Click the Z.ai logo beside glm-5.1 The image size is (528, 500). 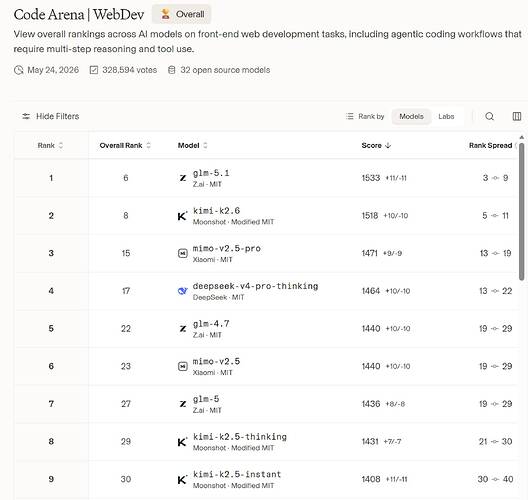pos(183,178)
